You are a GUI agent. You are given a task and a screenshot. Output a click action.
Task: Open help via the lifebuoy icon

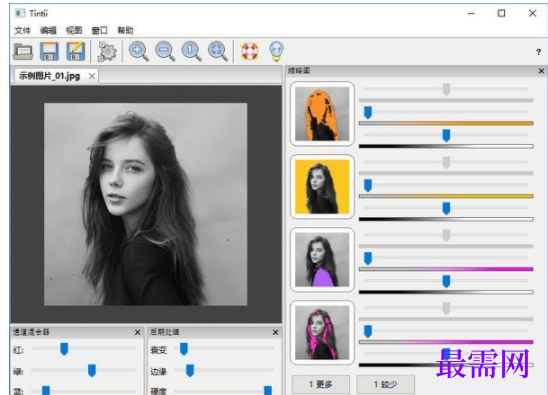point(250,51)
